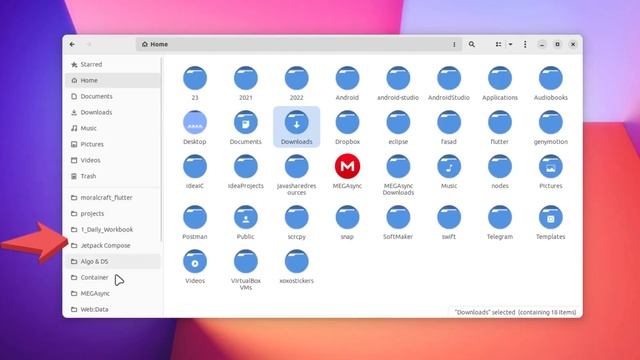This screenshot has height=360, width=640.
Task: Click the selected Downloads folder icon
Action: tap(296, 122)
